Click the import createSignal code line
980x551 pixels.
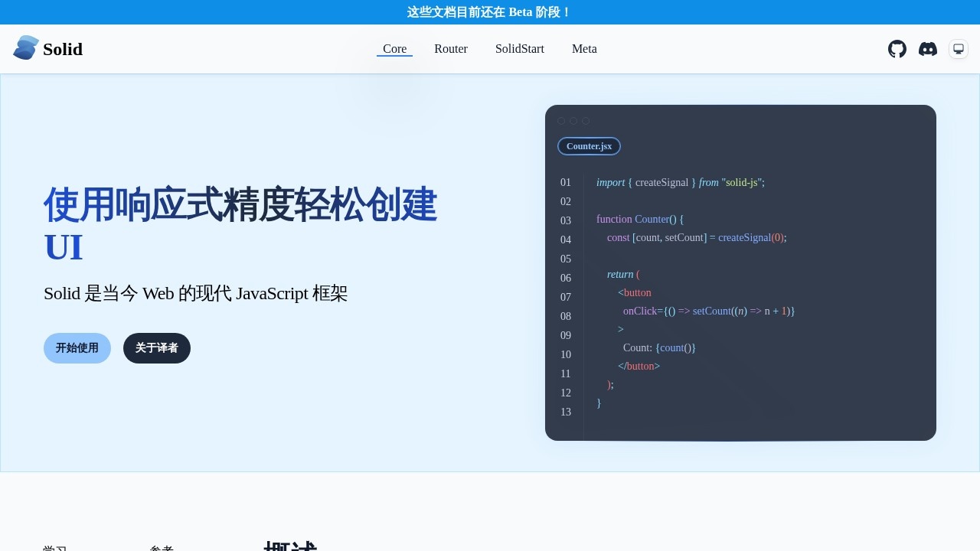pos(681,182)
